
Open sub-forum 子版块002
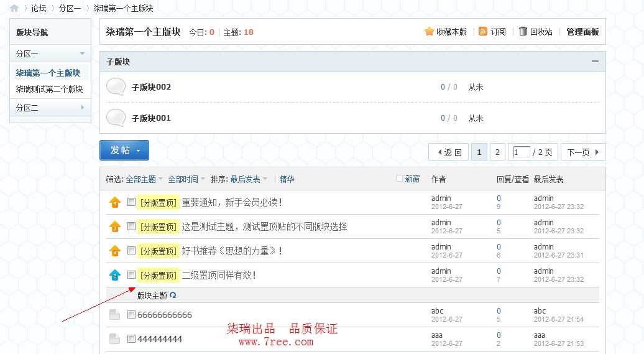[x=151, y=86]
